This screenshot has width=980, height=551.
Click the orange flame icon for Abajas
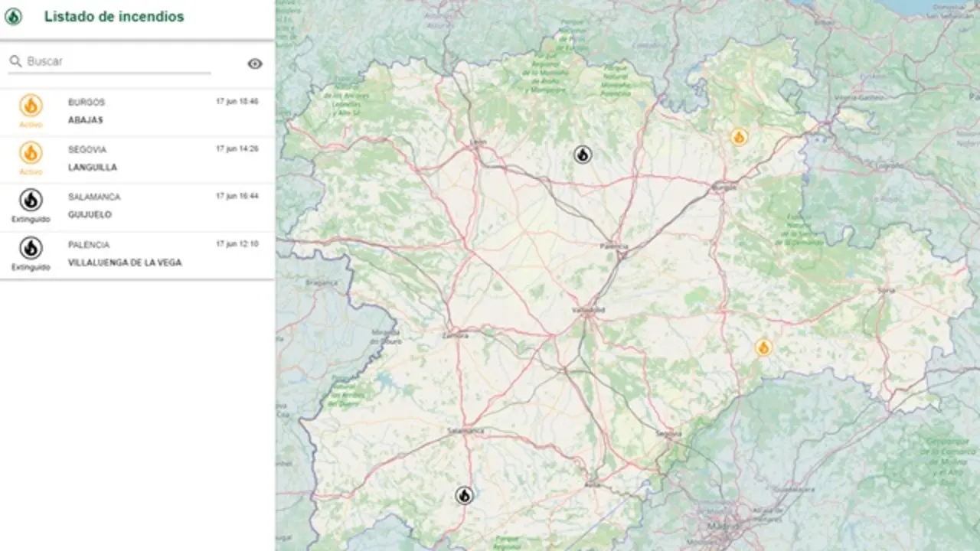(31, 106)
